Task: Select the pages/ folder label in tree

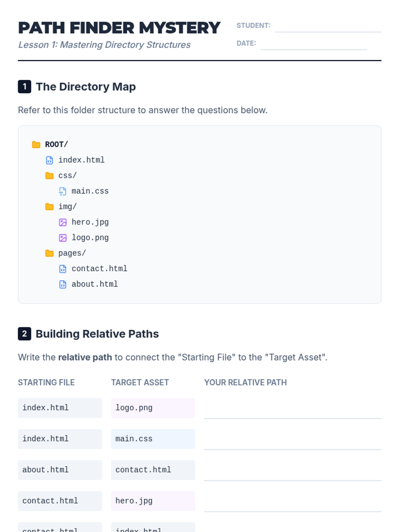Action: coord(72,253)
